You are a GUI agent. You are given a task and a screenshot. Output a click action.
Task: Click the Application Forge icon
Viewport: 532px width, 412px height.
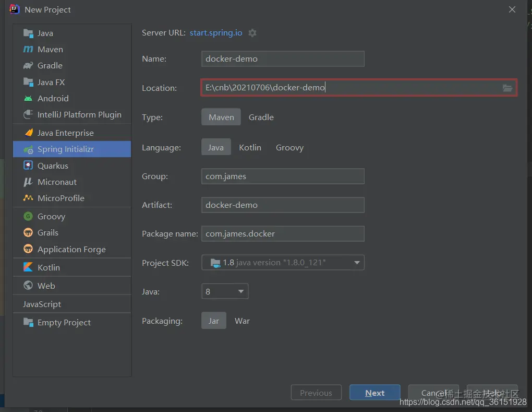pos(28,249)
